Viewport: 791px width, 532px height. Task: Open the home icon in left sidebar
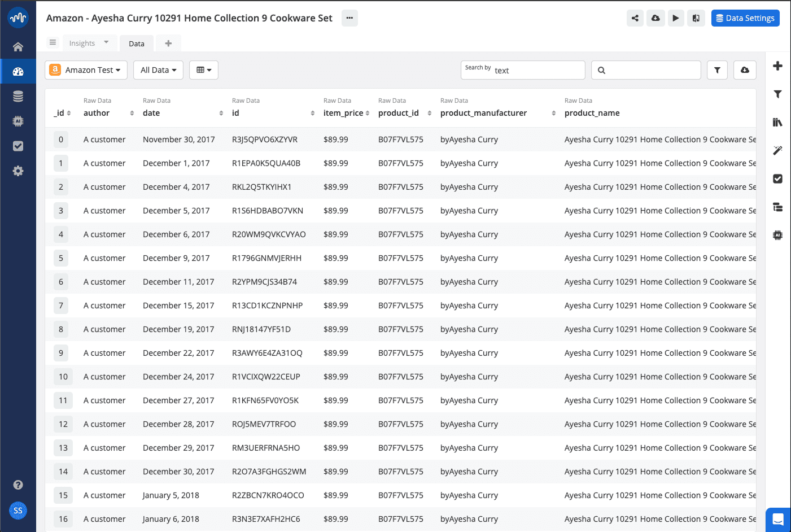(x=18, y=46)
